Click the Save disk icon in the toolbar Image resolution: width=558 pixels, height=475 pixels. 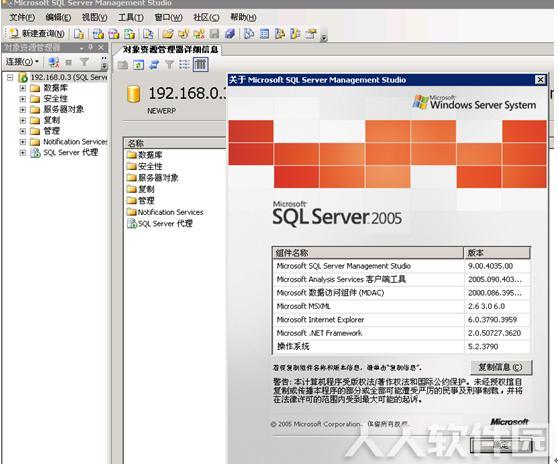click(x=214, y=34)
